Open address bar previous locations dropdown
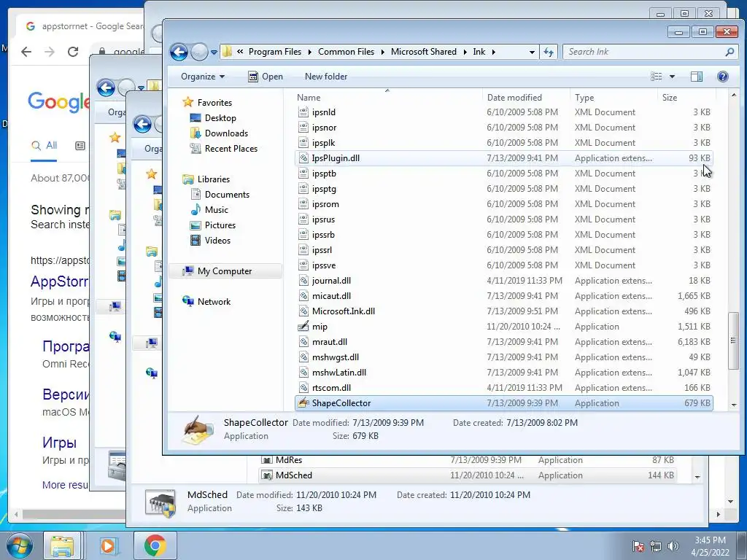This screenshot has width=747, height=560. 532,52
